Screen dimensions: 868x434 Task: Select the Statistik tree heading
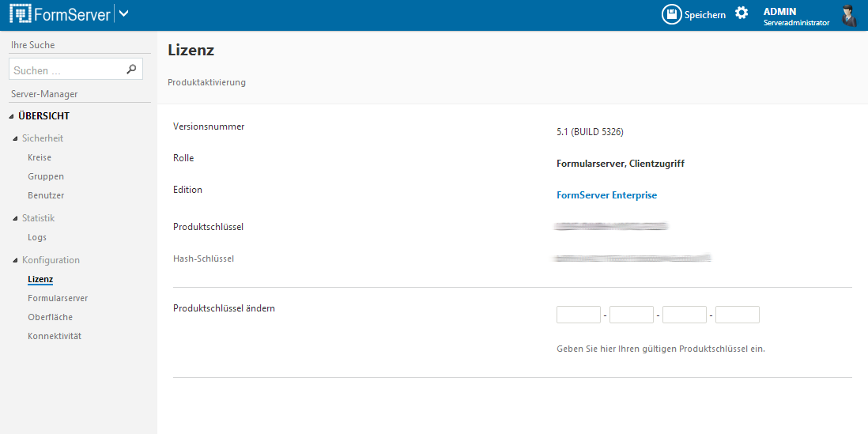38,218
